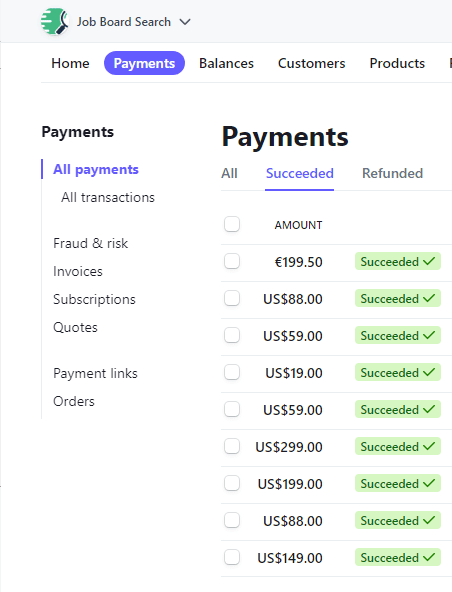Click the Succeeded badge on the US$199.00 row
The image size is (452, 592).
coord(398,483)
